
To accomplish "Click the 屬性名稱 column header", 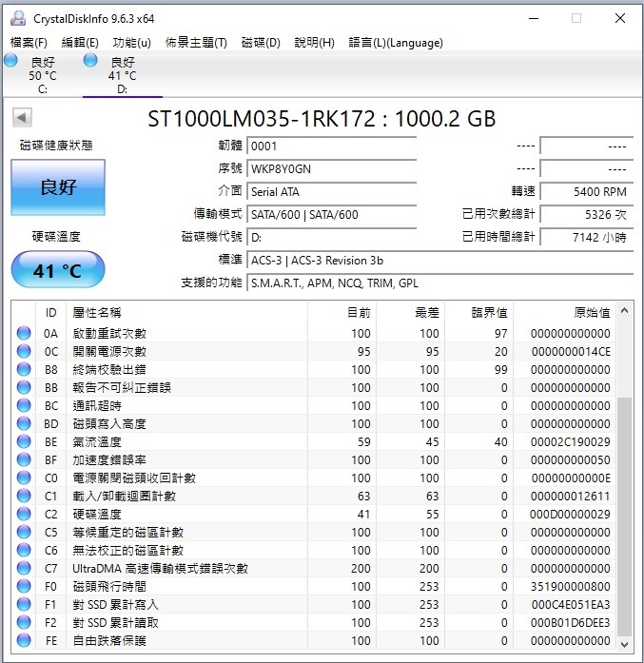I will (186, 313).
